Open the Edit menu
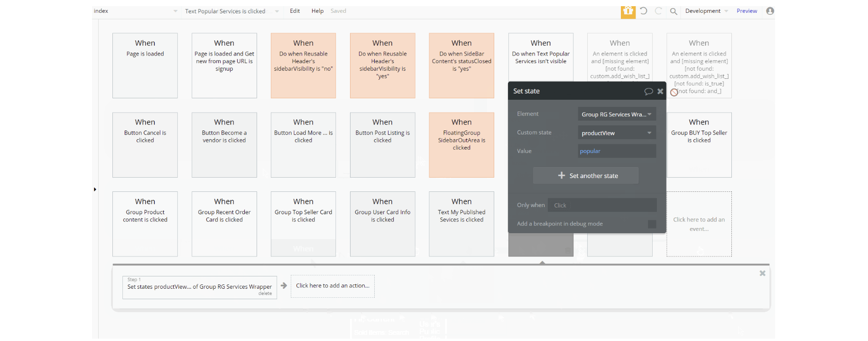This screenshot has width=868, height=341. [295, 11]
